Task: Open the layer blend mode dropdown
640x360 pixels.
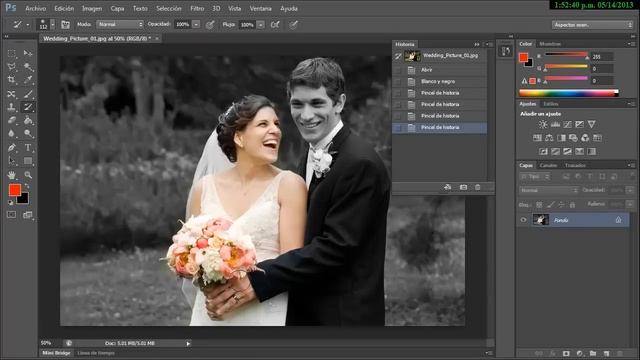Action: pyautogui.click(x=549, y=191)
